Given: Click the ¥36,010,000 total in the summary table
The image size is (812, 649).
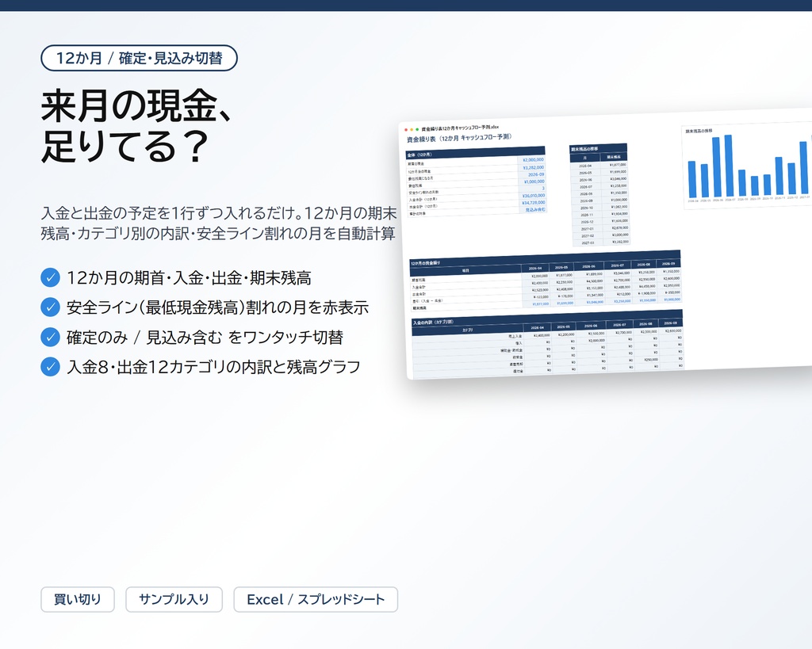Looking at the screenshot, I should coord(533,196).
